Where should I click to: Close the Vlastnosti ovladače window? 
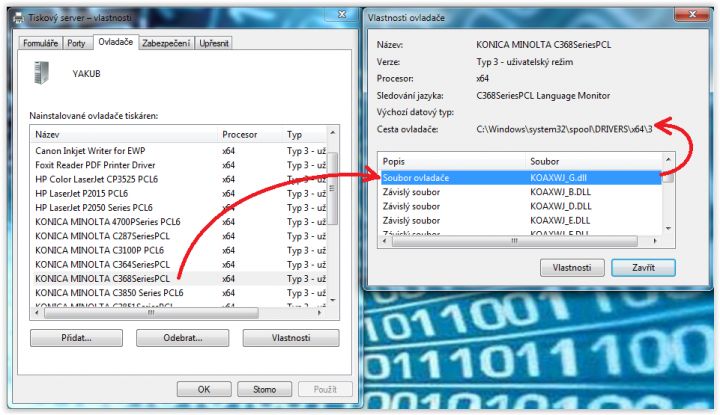pos(692,15)
